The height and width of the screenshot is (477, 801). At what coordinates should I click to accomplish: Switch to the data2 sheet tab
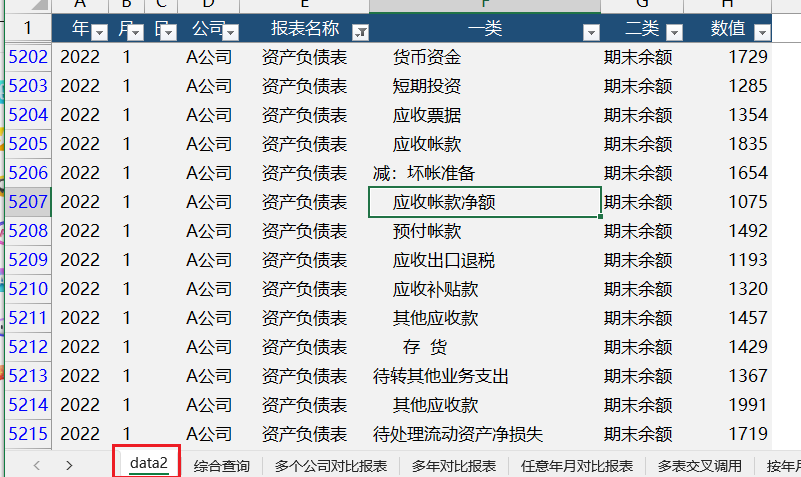pos(148,463)
